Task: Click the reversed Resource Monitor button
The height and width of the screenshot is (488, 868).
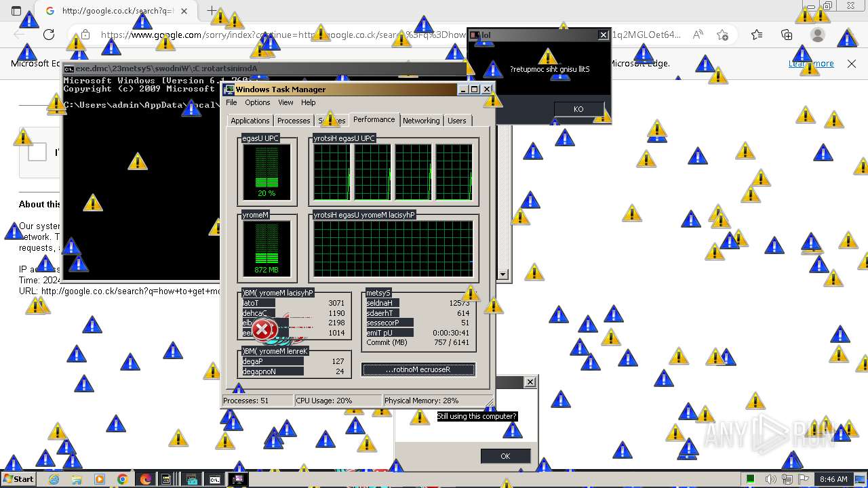Action: coord(418,369)
